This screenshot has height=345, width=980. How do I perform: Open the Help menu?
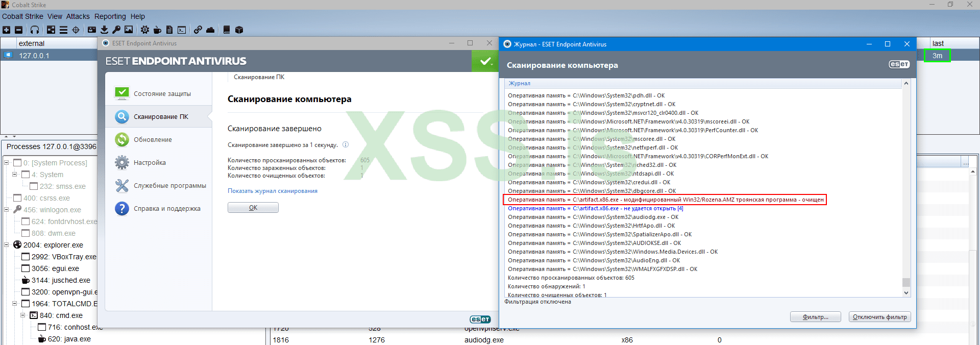(x=137, y=16)
